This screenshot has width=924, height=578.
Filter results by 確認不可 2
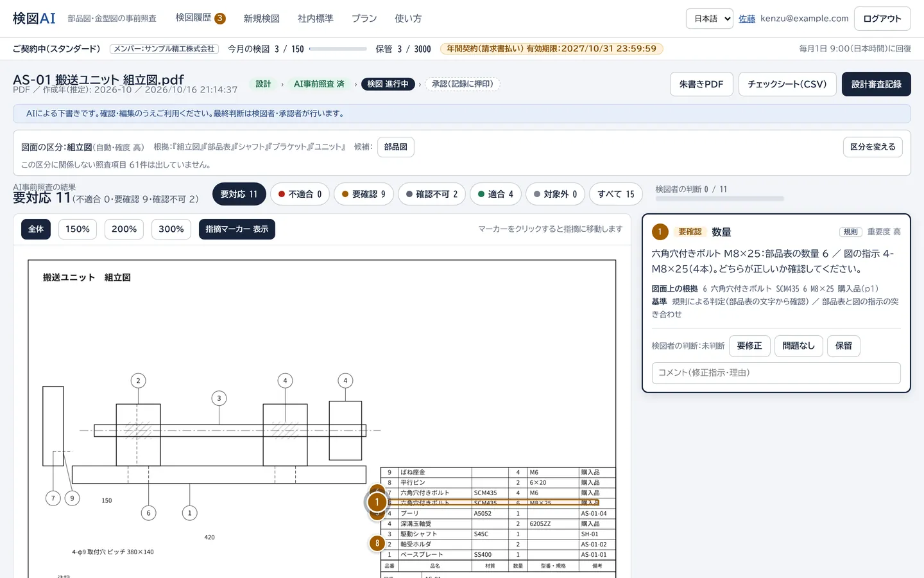pyautogui.click(x=432, y=194)
